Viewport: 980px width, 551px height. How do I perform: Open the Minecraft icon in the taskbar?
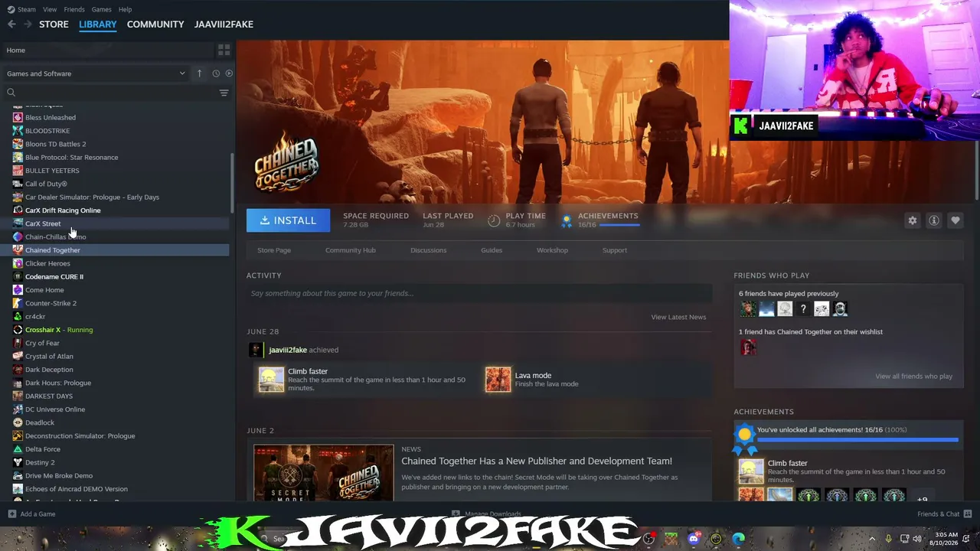pyautogui.click(x=671, y=539)
